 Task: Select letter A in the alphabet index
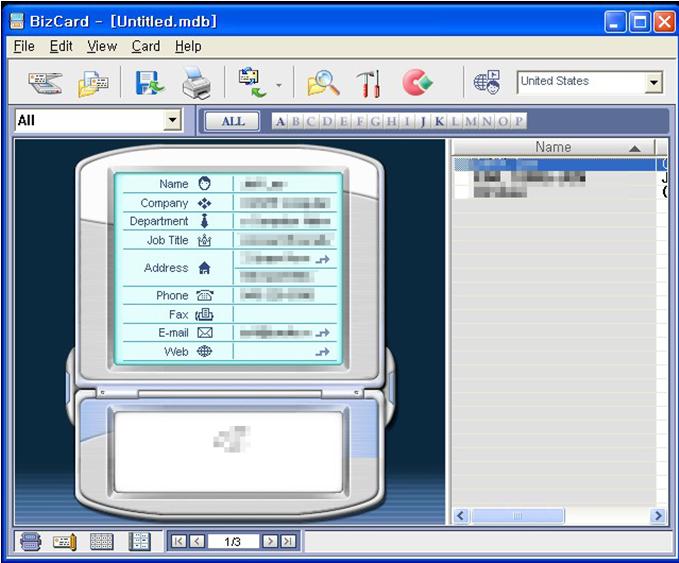click(280, 121)
